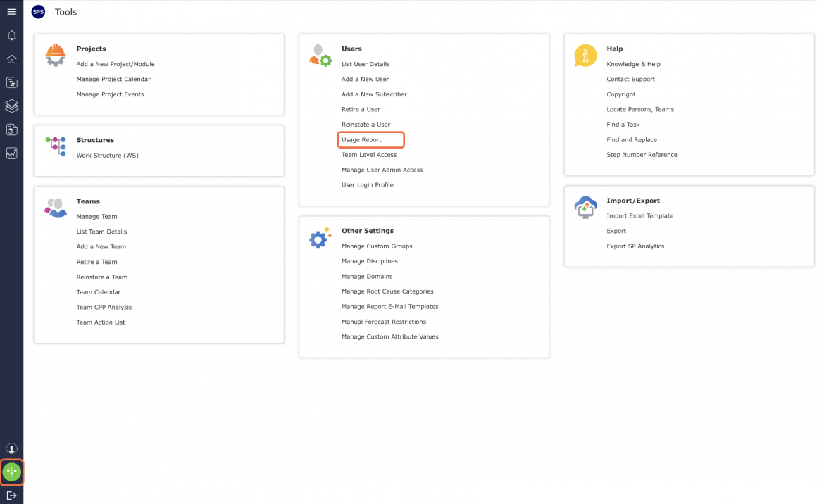The image size is (824, 504).
Task: Open User Login Profile
Action: [368, 185]
